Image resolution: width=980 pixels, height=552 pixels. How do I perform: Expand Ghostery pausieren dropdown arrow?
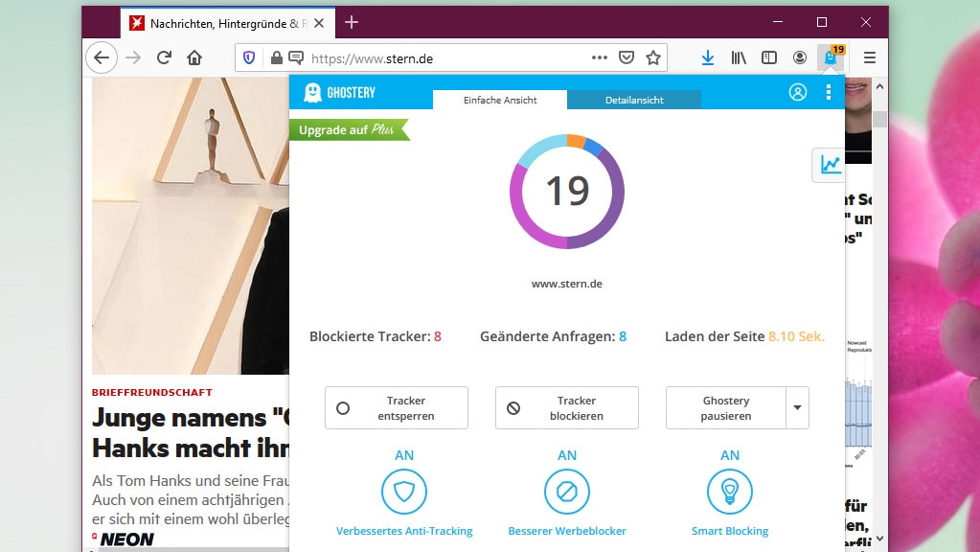pos(797,408)
